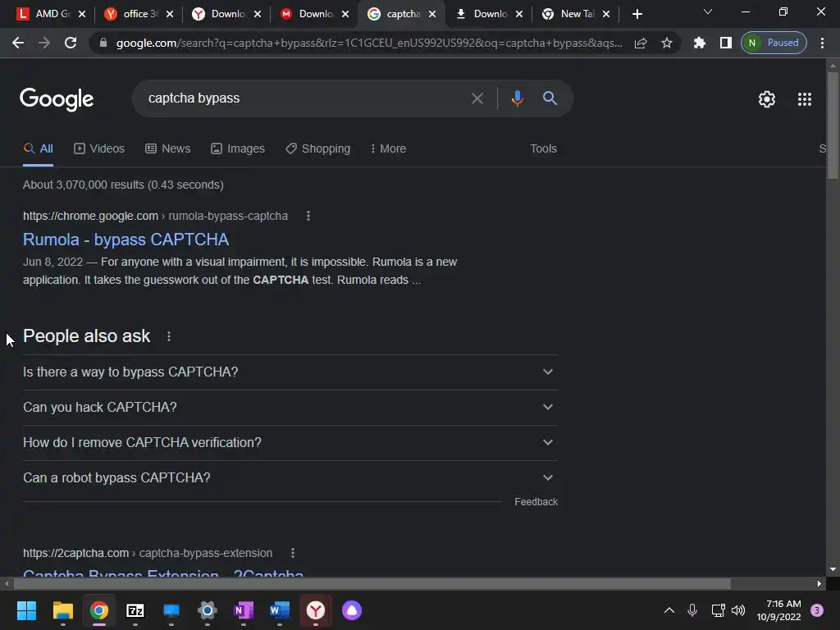Open Google quick settings gear
Image resolution: width=840 pixels, height=630 pixels.
767,99
